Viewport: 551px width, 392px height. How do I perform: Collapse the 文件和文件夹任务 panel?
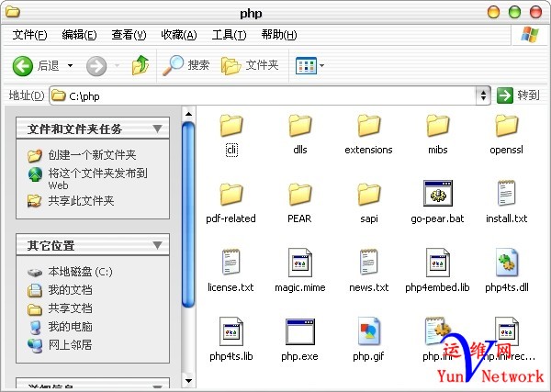157,129
